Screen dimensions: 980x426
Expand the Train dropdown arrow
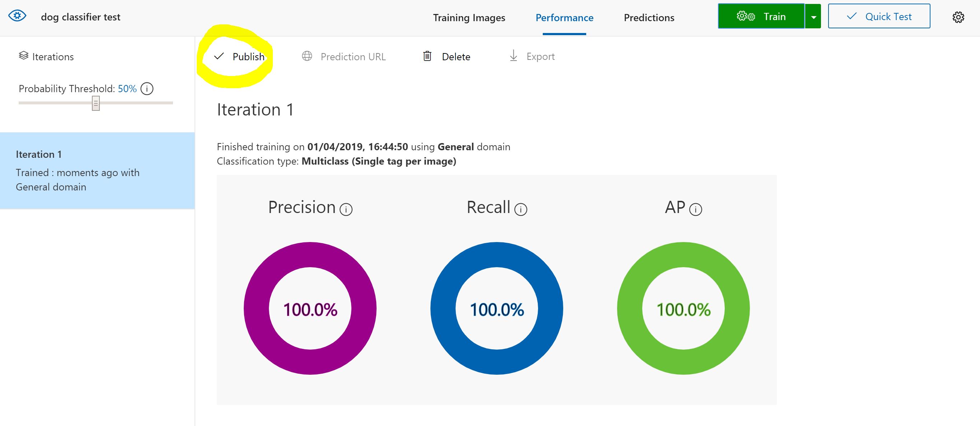[x=813, y=17]
